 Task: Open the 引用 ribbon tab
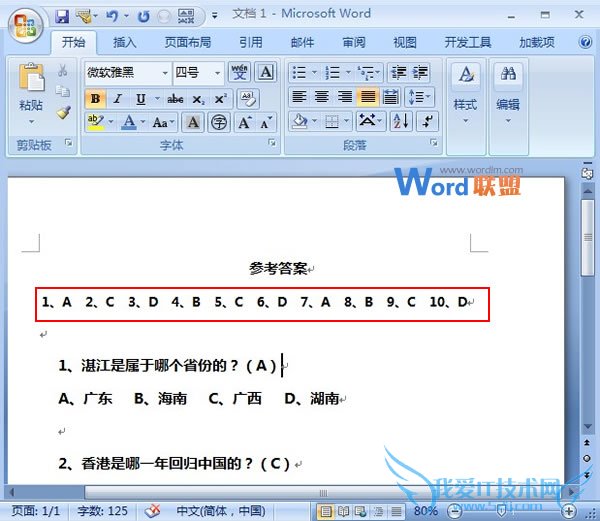coord(251,42)
